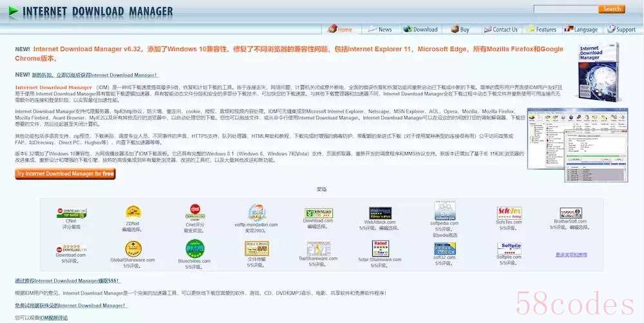Click the Download.com editor pick badge
This screenshot has height=323, width=644.
[x=319, y=213]
